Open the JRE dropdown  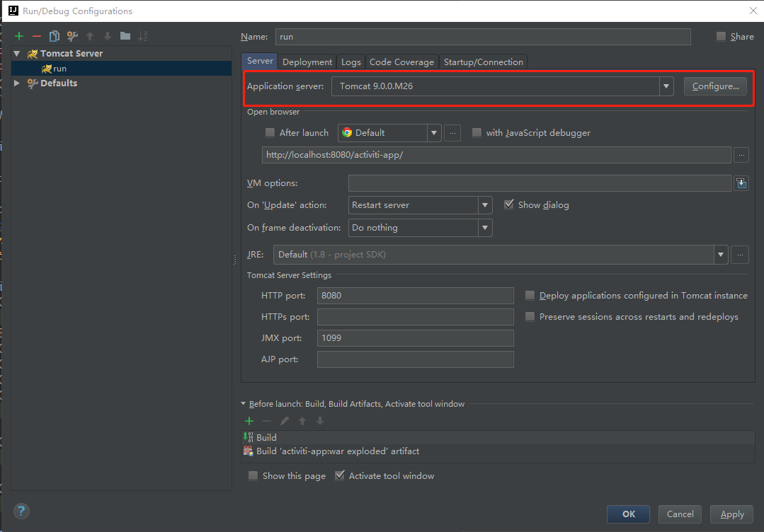click(721, 255)
